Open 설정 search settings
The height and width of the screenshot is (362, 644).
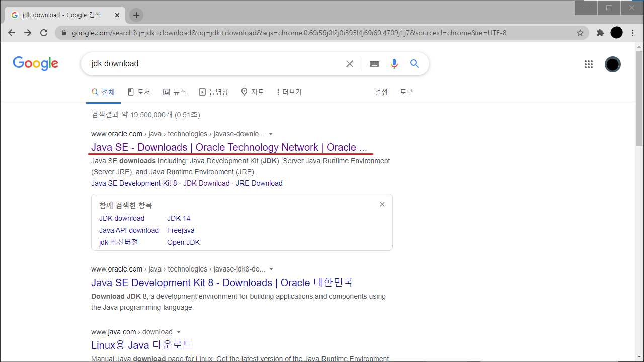click(x=381, y=92)
